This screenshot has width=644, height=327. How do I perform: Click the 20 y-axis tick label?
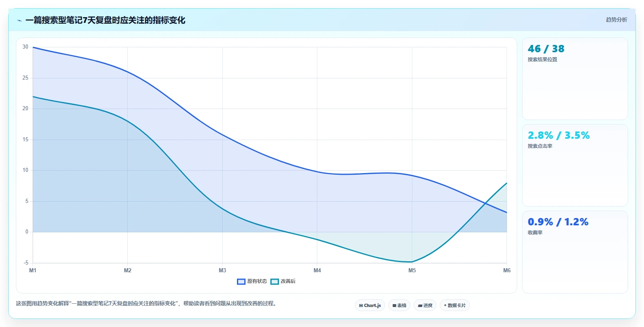(x=25, y=109)
